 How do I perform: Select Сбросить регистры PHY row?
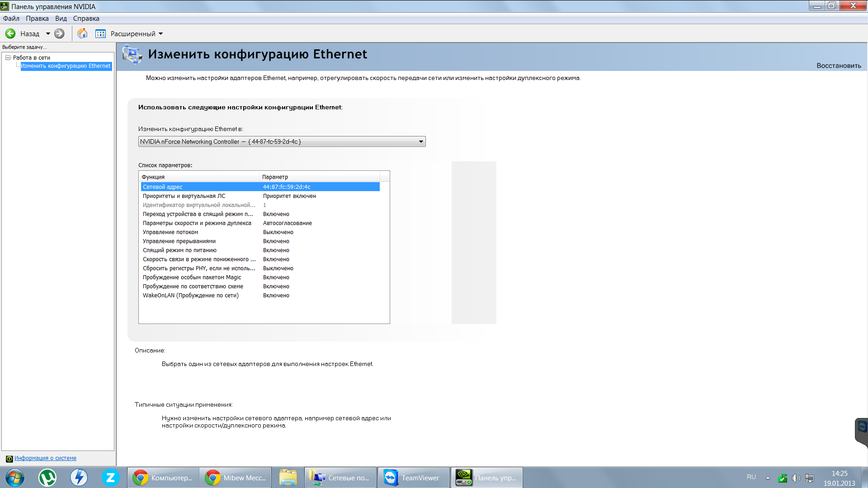[x=260, y=268]
